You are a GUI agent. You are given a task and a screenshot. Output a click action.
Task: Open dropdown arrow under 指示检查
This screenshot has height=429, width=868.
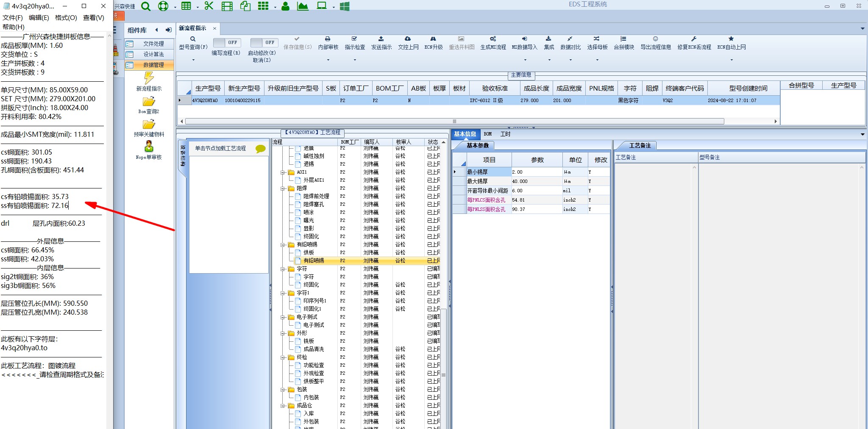click(355, 60)
